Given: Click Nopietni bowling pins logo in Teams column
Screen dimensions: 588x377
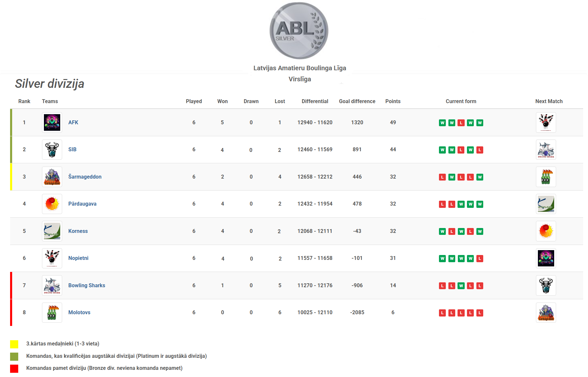Looking at the screenshot, I should tap(52, 258).
